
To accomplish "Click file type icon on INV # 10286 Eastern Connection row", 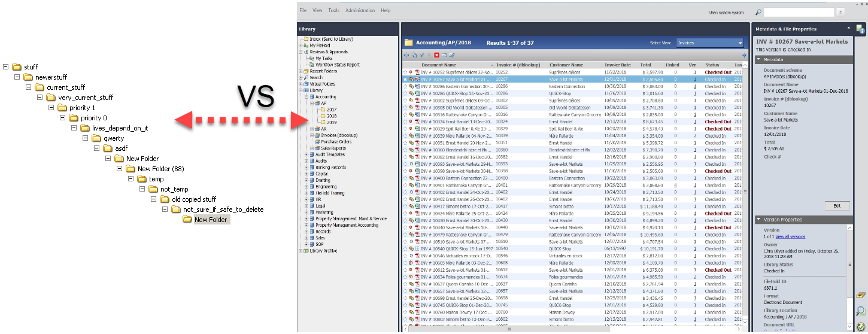I will point(417,86).
